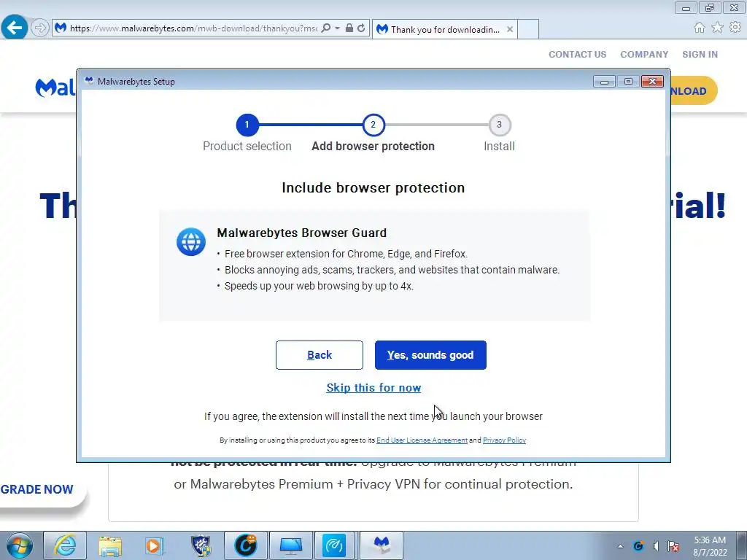The width and height of the screenshot is (747, 560).
Task: Open the Malwarebytes installer taskbar icon
Action: tap(382, 545)
